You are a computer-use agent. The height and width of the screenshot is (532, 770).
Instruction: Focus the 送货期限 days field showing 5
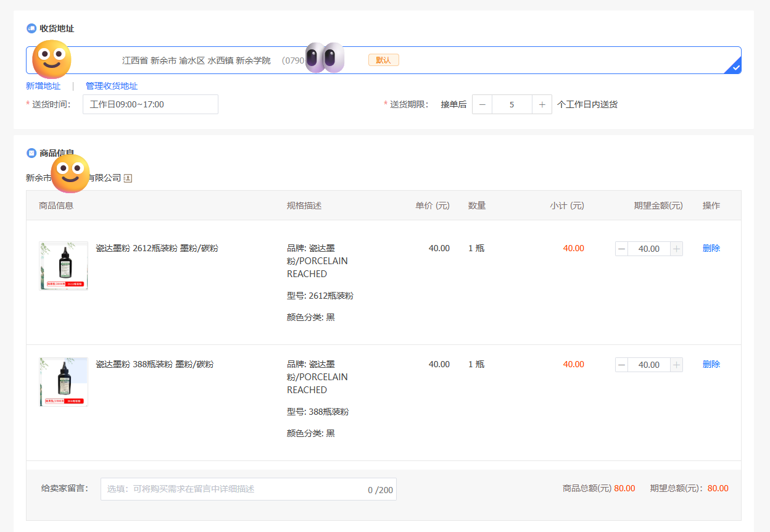point(512,104)
